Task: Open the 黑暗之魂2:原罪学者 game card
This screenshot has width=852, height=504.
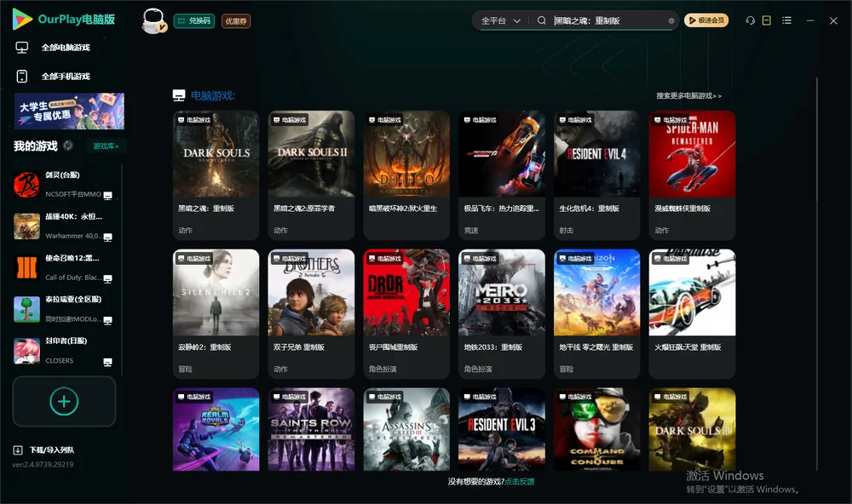Action: 311,175
